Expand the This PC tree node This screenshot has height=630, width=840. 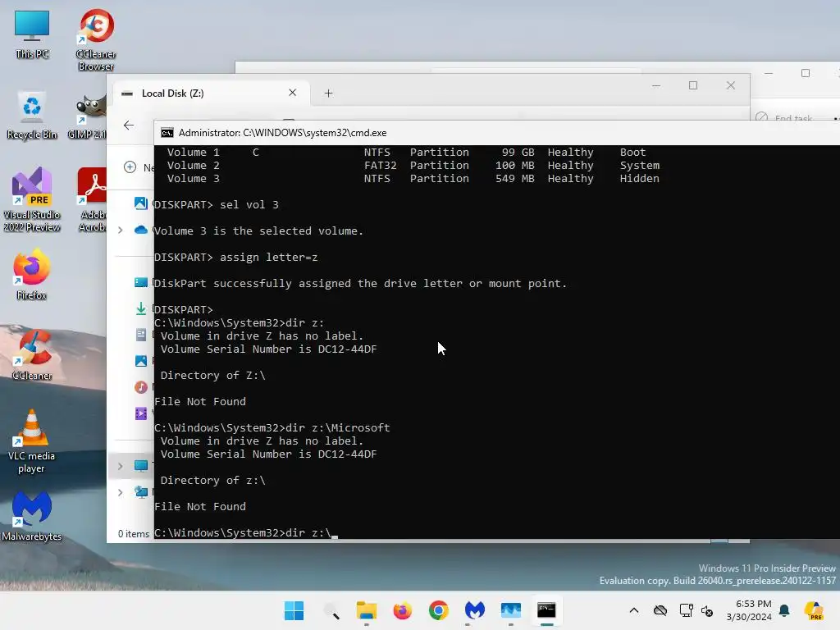pos(121,466)
